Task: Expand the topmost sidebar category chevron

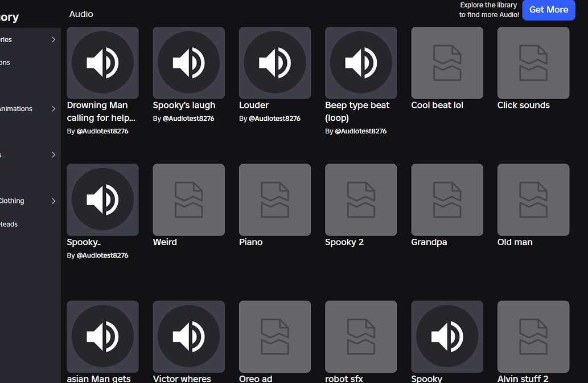Action: (53, 39)
